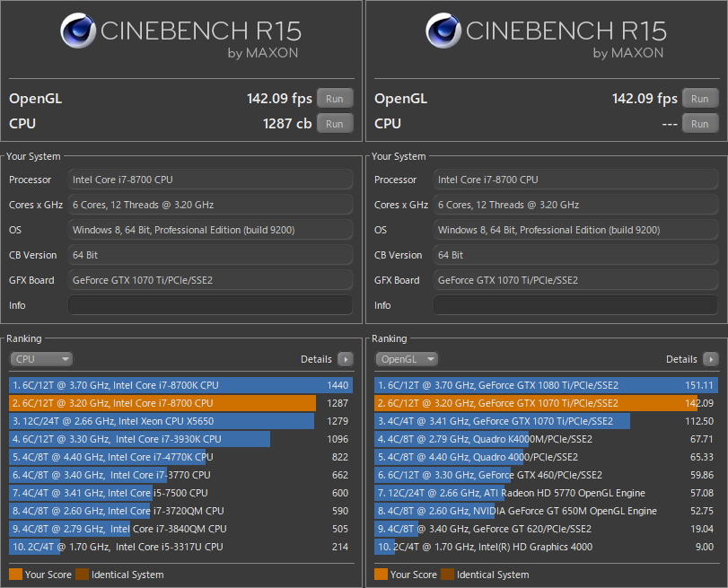Select the Core i7-3930K CPU row

point(180,439)
